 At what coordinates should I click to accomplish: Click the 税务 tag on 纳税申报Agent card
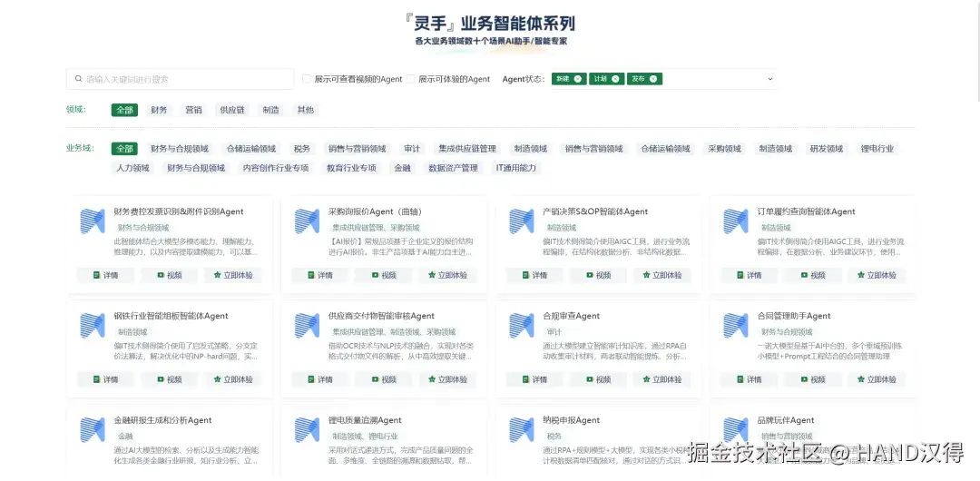(554, 436)
